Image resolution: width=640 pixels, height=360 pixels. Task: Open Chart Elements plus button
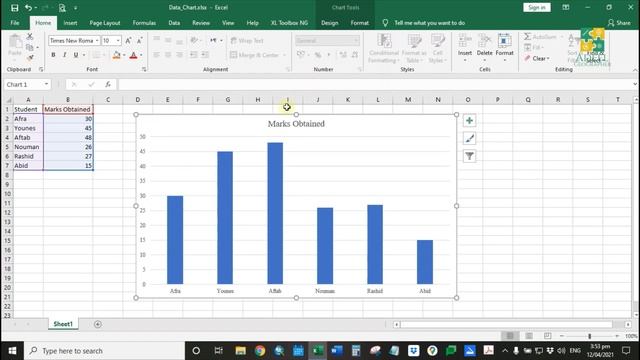(x=469, y=121)
